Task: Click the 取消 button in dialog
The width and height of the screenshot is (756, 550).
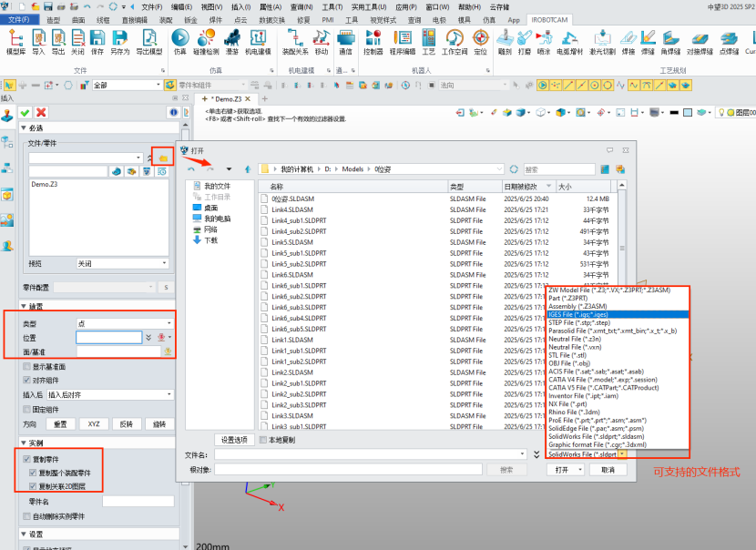Action: point(608,470)
